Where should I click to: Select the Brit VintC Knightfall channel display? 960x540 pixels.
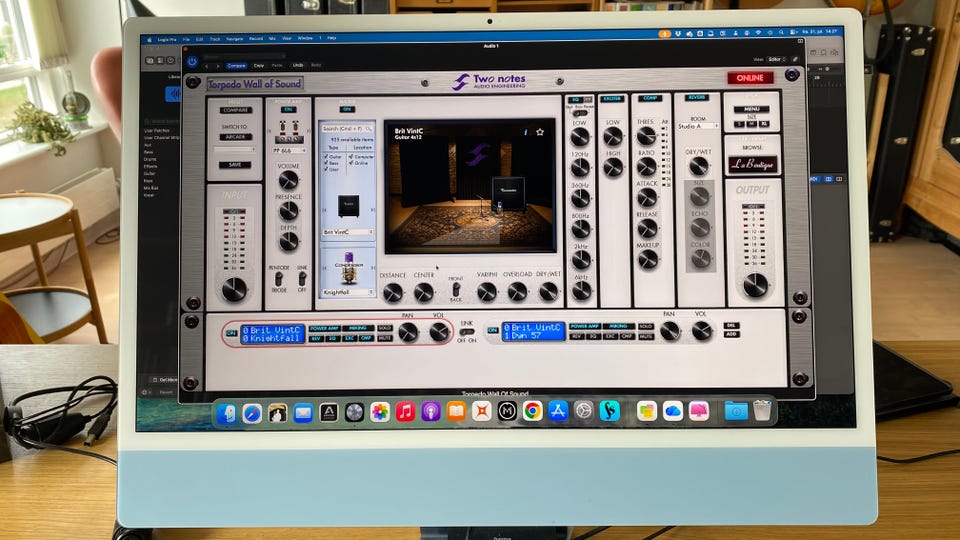(x=272, y=334)
